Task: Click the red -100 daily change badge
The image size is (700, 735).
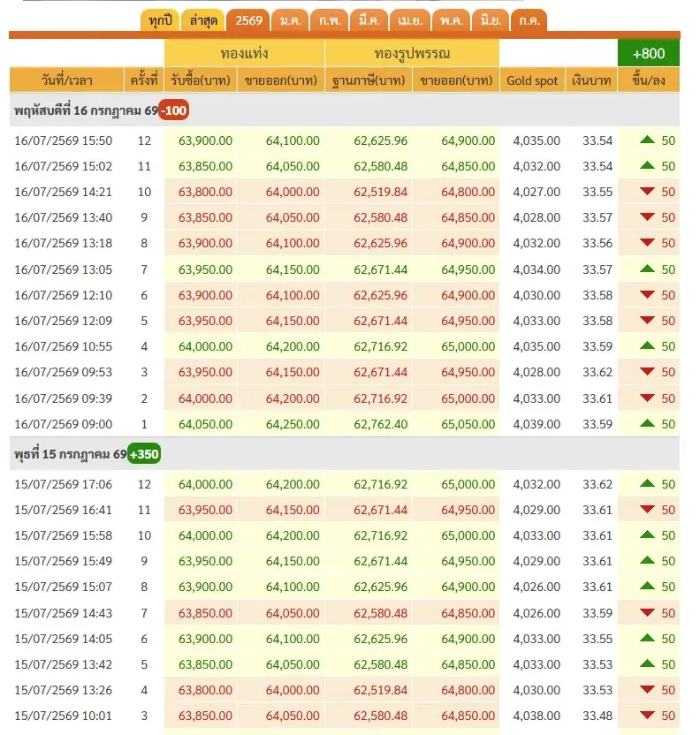Action: point(173,110)
